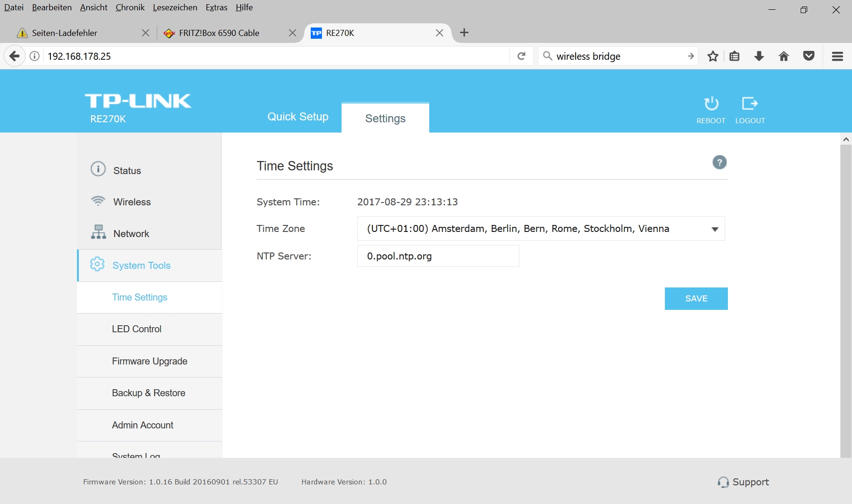
Task: Go to the browser home icon
Action: (784, 56)
